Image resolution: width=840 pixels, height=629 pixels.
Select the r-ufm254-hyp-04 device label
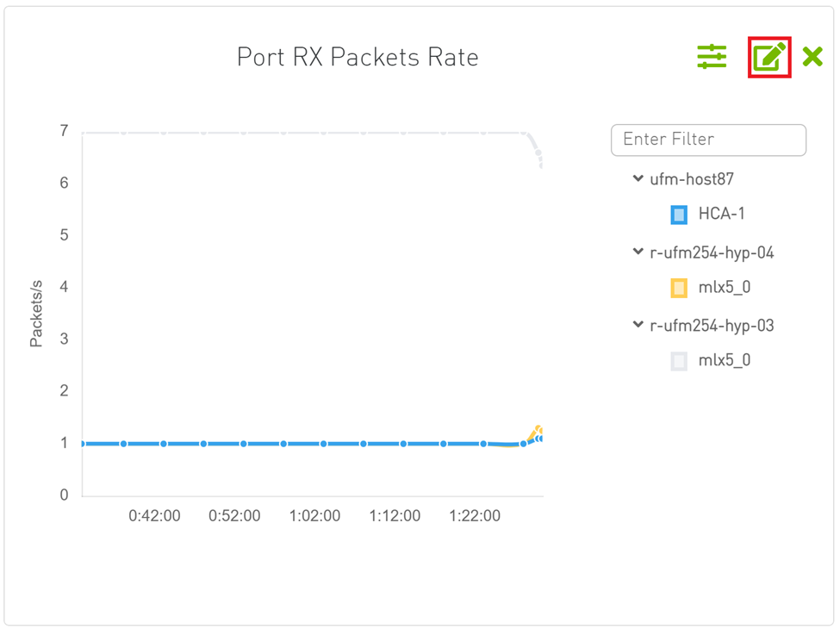click(712, 252)
